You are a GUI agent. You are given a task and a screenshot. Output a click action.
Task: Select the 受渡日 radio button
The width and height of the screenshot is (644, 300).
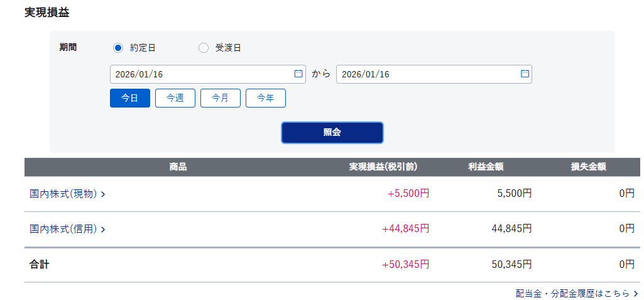click(204, 48)
